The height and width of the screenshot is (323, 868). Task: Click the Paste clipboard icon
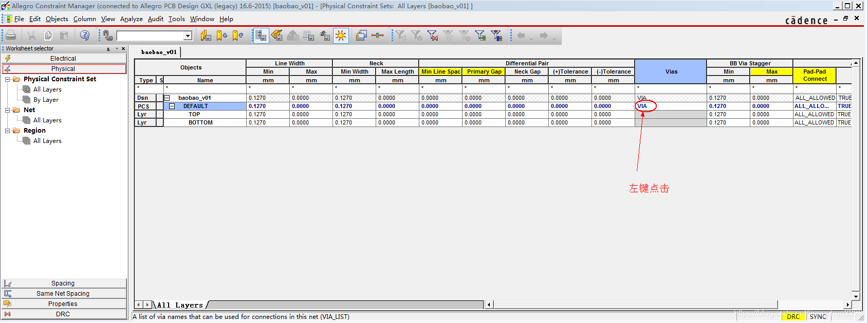(64, 35)
